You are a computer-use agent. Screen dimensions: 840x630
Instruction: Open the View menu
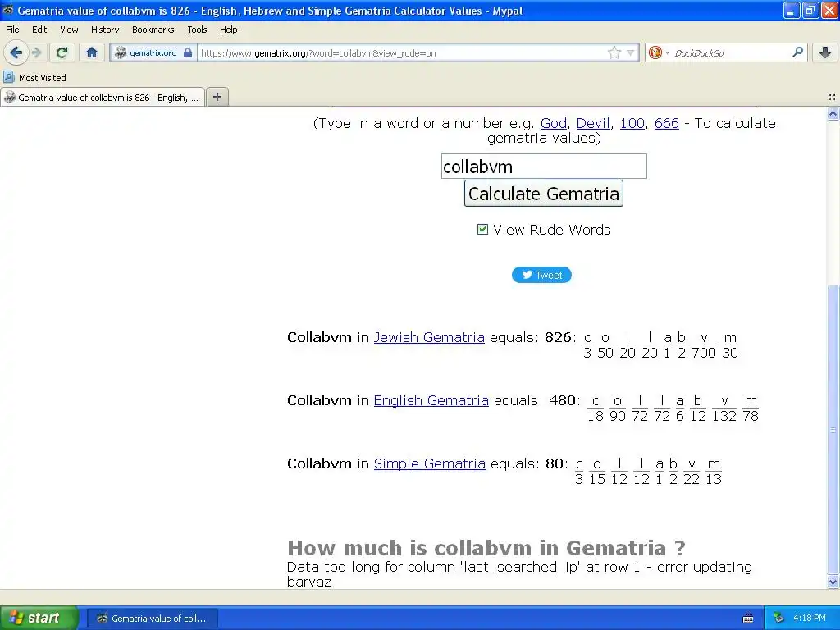click(69, 30)
